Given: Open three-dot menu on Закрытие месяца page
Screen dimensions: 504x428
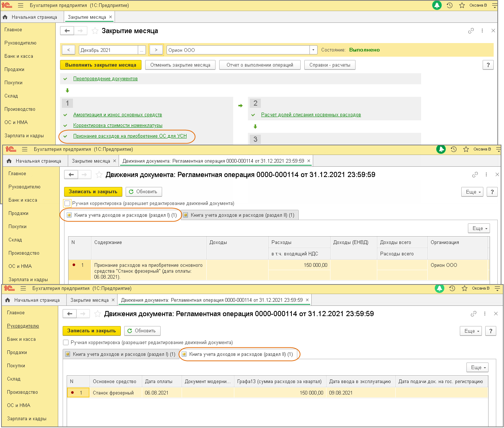Looking at the screenshot, I should coord(482,31).
